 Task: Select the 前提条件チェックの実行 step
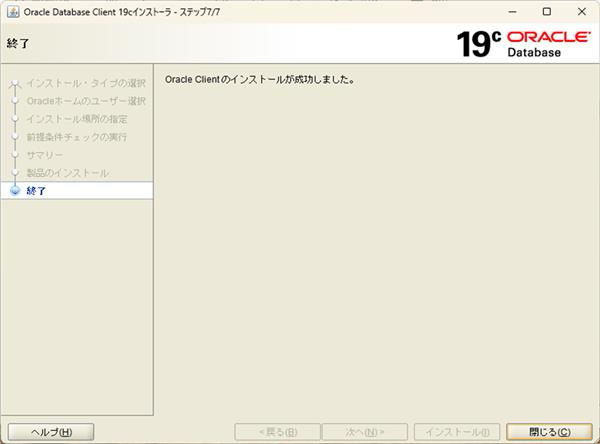point(76,136)
